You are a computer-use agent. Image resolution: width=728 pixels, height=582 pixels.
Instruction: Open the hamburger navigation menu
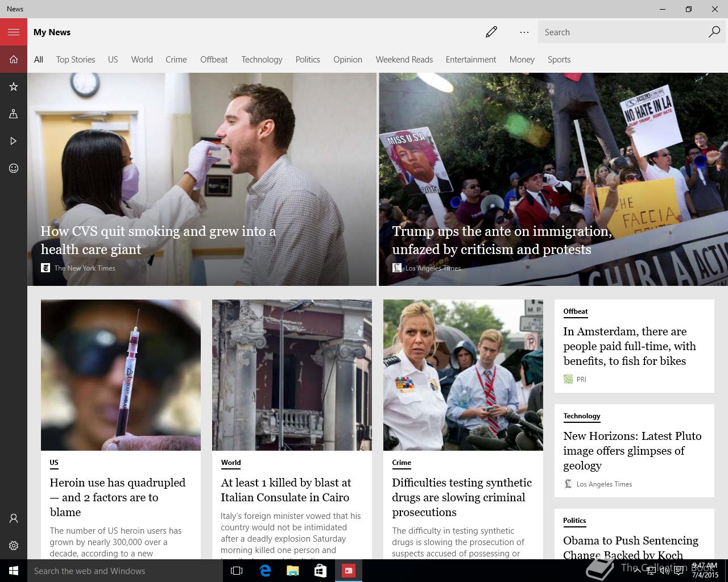tap(14, 32)
